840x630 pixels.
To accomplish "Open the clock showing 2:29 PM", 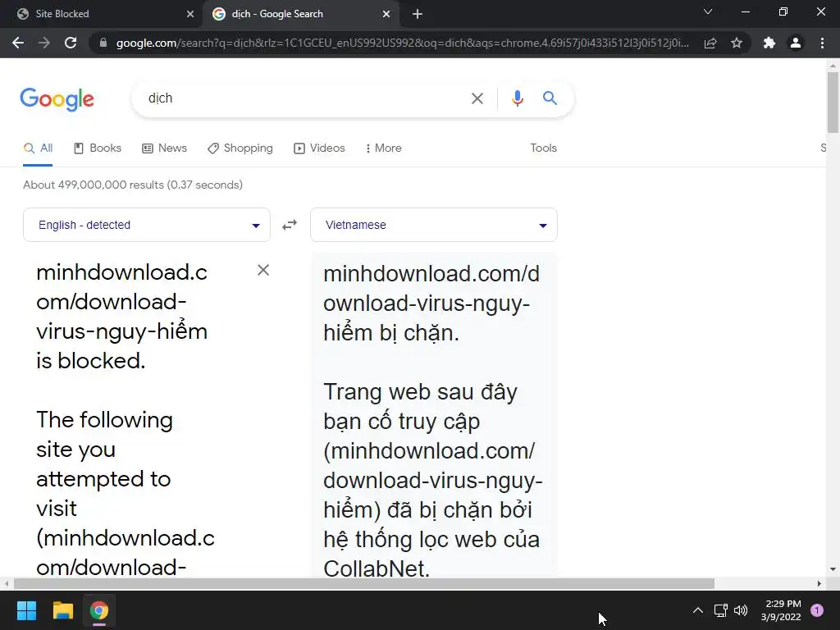I will [781, 610].
